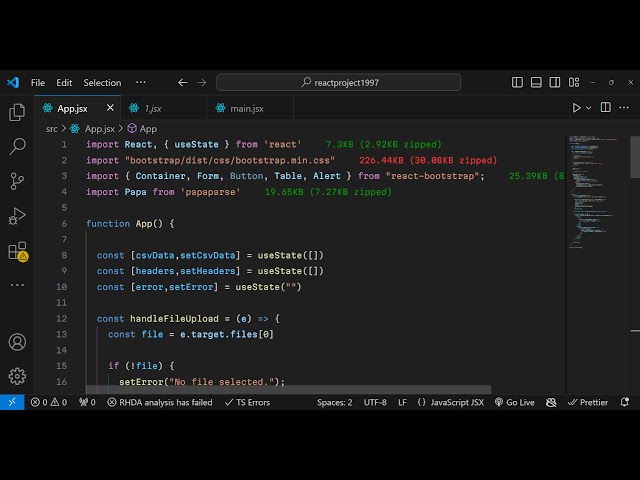Toggle the primary side bar layout button
Screen dimensions: 640x480
(x=517, y=82)
